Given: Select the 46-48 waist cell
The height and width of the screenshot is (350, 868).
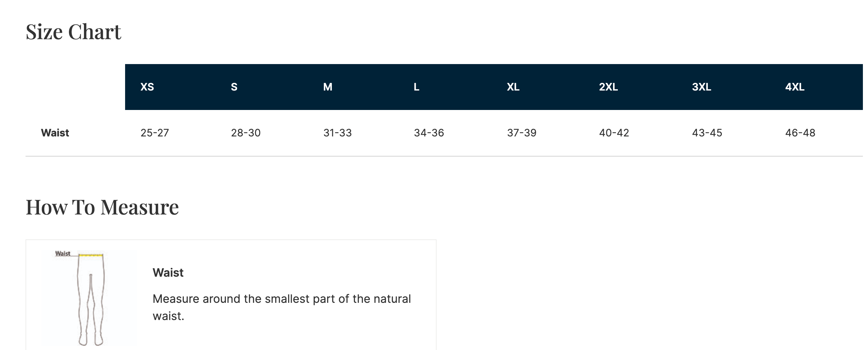Looking at the screenshot, I should (800, 133).
